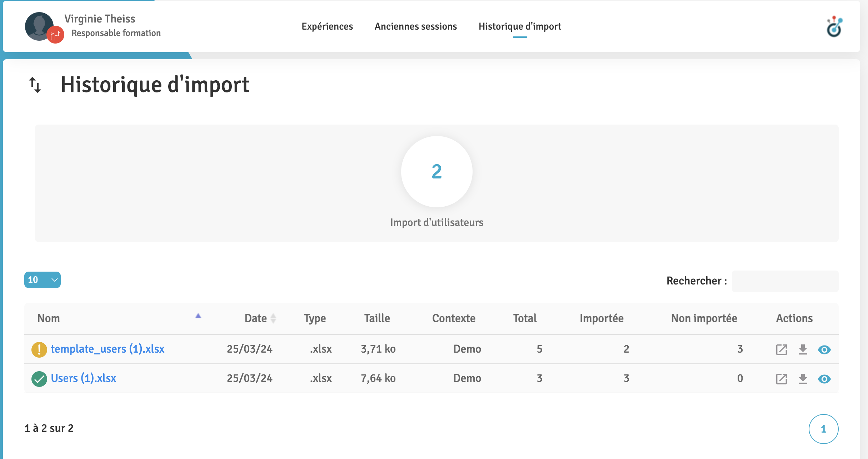Go to the Expériences tab
Screen dimensions: 868x459
(x=327, y=26)
